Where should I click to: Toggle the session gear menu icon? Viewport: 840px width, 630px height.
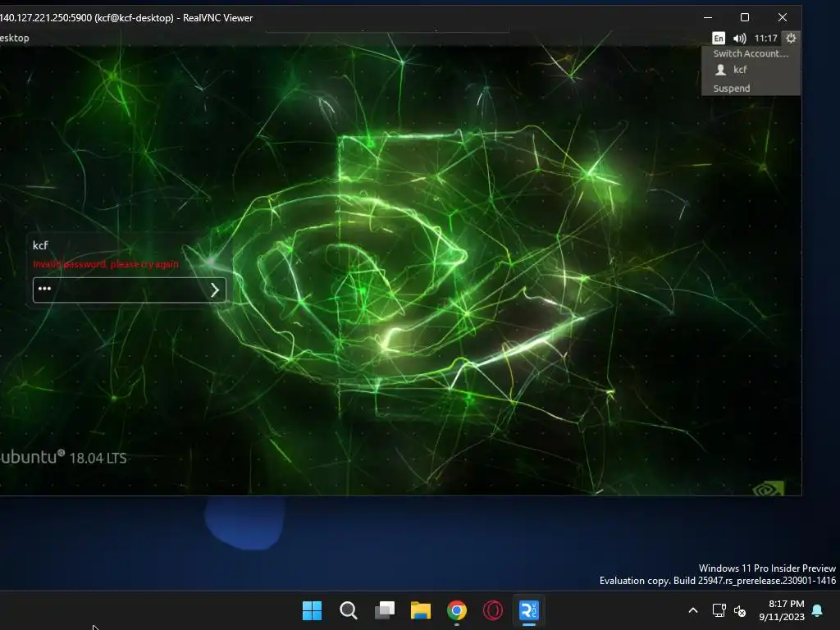791,38
